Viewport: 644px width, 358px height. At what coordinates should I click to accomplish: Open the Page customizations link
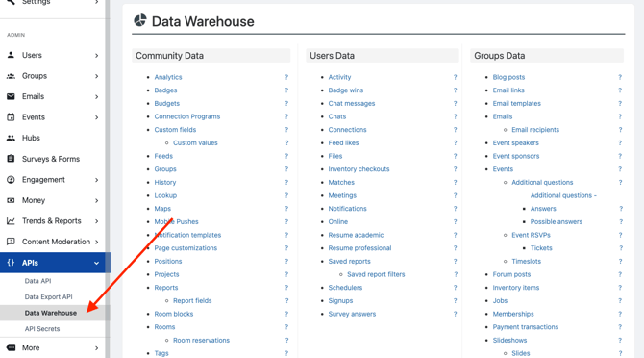pos(186,248)
